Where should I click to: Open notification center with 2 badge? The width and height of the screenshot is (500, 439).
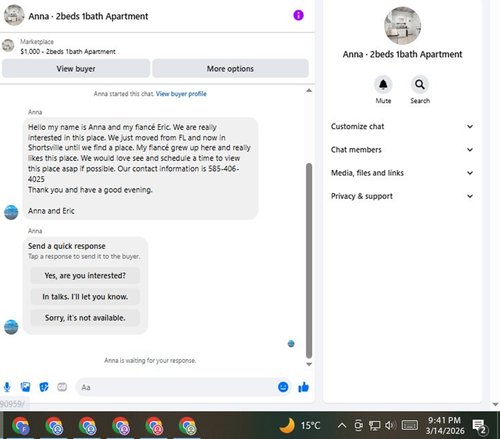click(480, 426)
